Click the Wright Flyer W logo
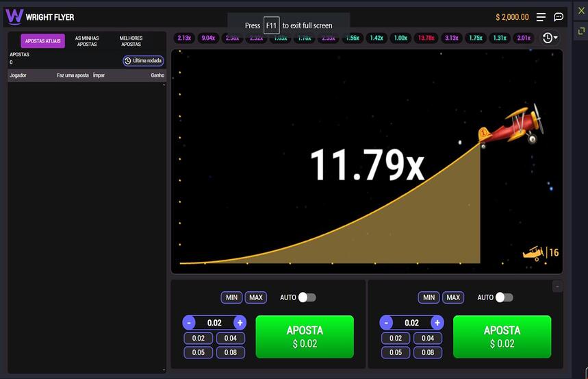Image resolution: width=588 pixels, height=379 pixels. [14, 16]
